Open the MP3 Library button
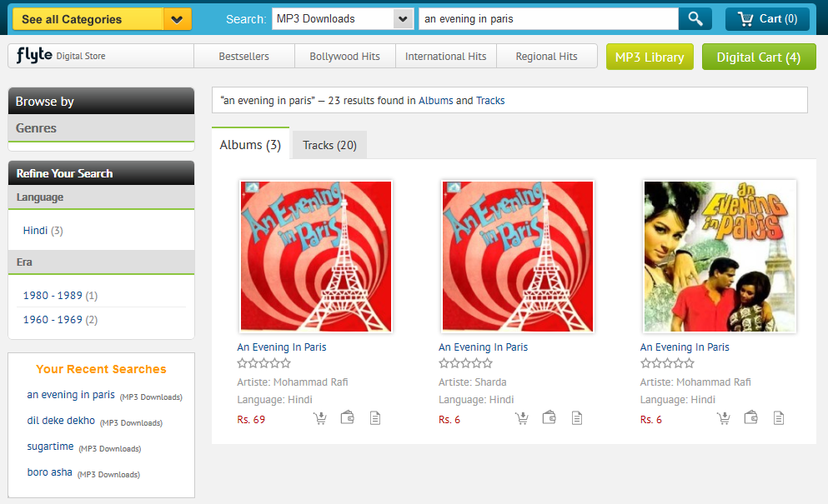828x504 pixels. pos(650,57)
